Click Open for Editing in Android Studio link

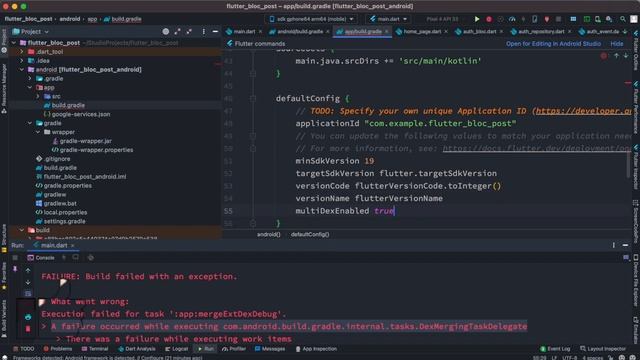[553, 44]
